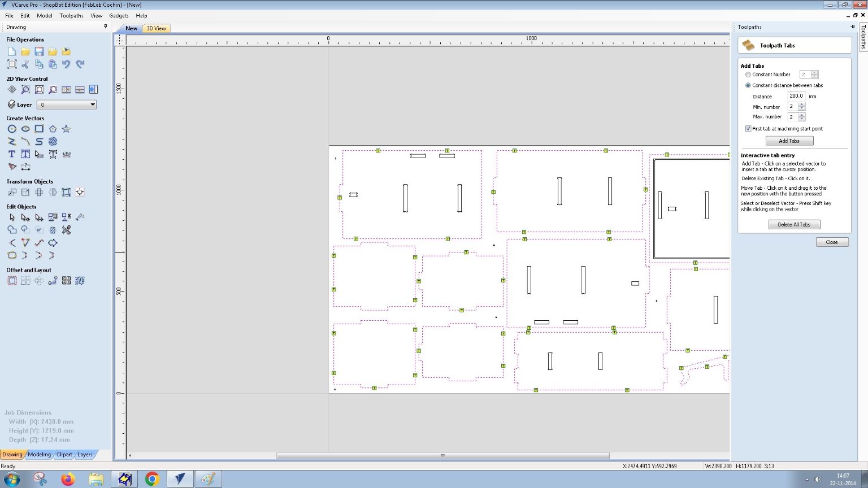The width and height of the screenshot is (868, 488).
Task: Click the Cut scissors icon
Action: point(25,64)
